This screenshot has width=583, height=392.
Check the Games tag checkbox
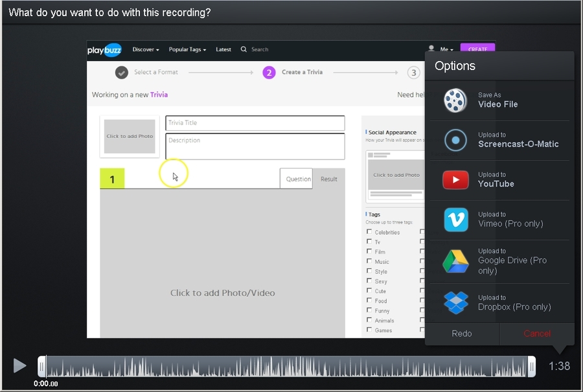click(x=369, y=330)
